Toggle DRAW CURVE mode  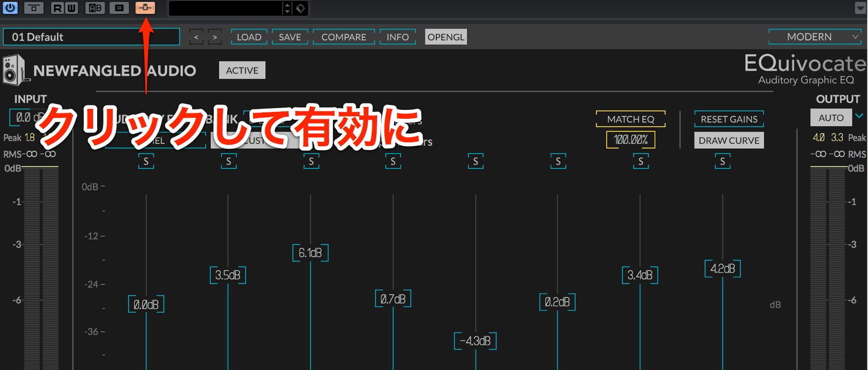(729, 140)
